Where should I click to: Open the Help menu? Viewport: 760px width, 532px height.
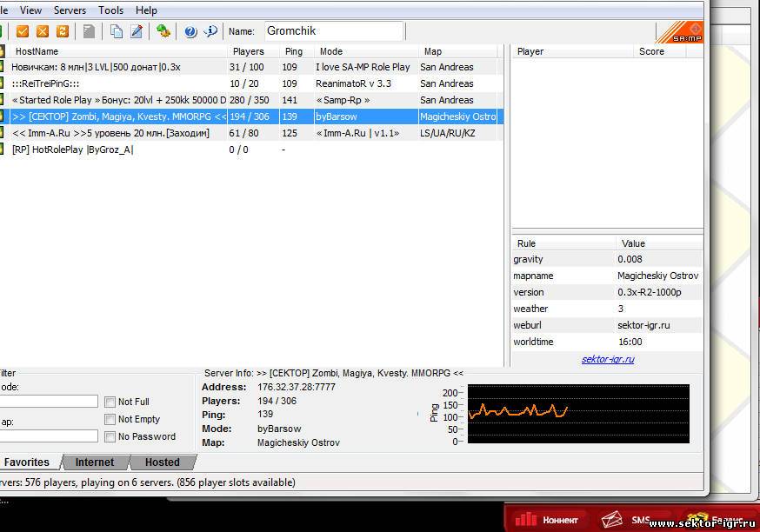coord(146,10)
